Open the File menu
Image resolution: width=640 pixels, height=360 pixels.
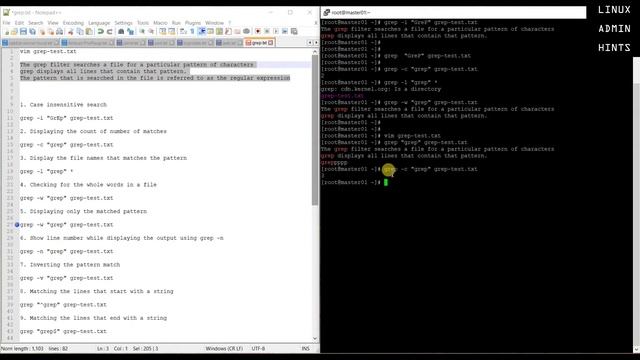point(6,23)
